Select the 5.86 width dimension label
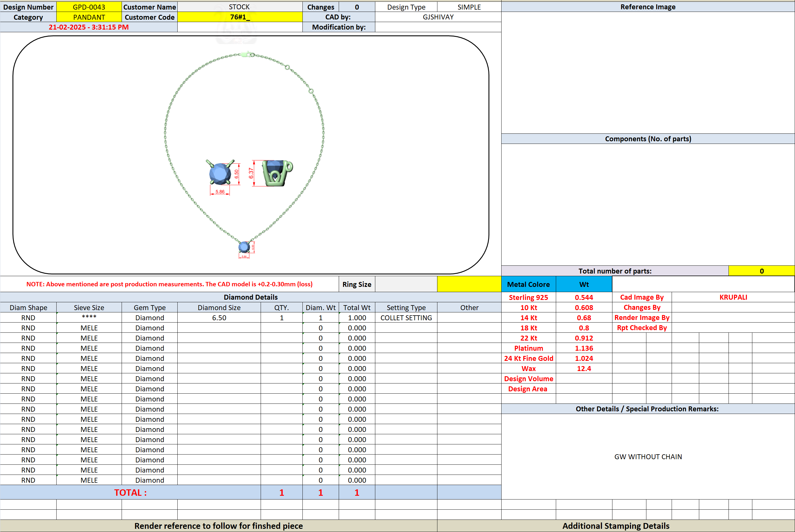This screenshot has width=795, height=532. point(220,192)
